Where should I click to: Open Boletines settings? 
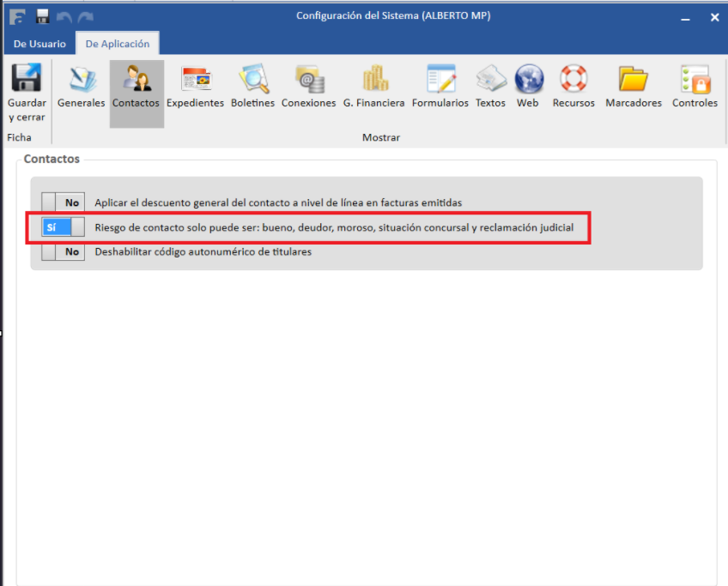point(252,88)
